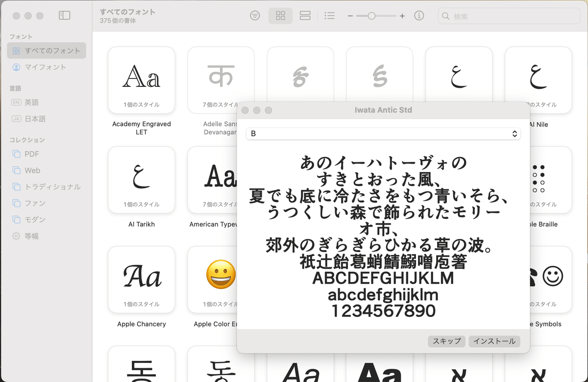Switch to grid view in the toolbar
The width and height of the screenshot is (588, 382).
tap(280, 15)
